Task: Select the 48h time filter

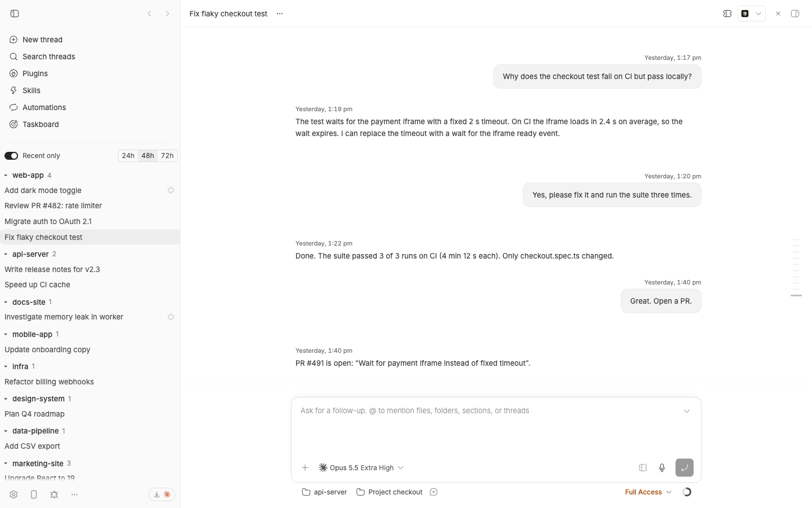Action: click(x=148, y=156)
